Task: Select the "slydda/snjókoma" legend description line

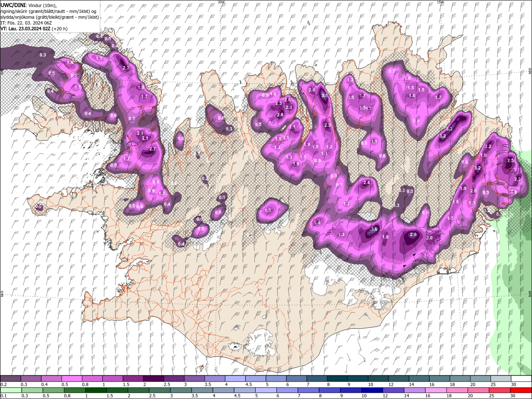Action: coord(49,17)
